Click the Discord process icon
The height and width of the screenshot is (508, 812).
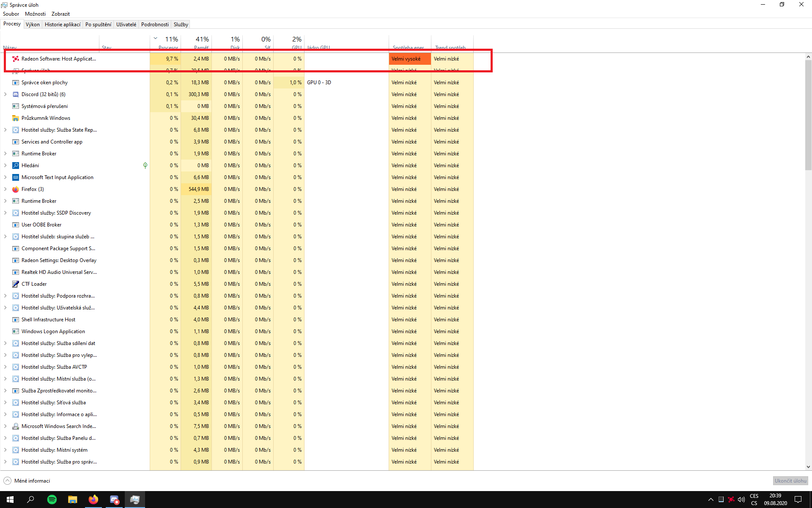coord(16,94)
